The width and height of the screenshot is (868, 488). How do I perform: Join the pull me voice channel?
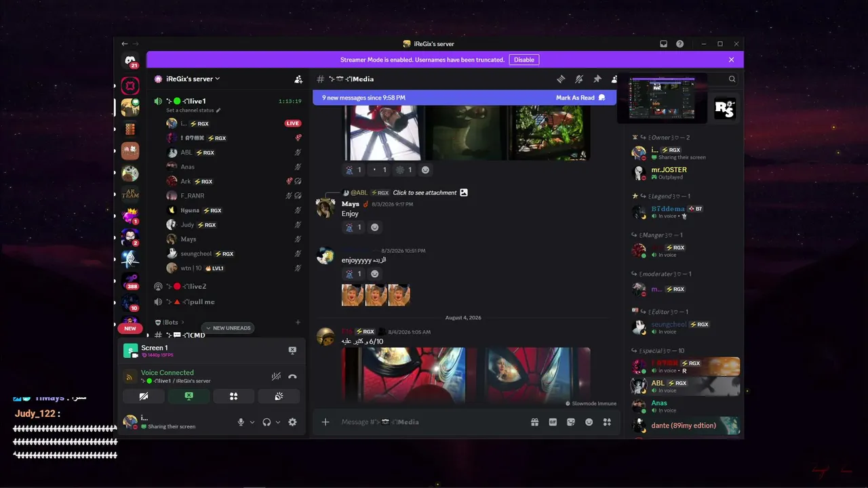227,302
